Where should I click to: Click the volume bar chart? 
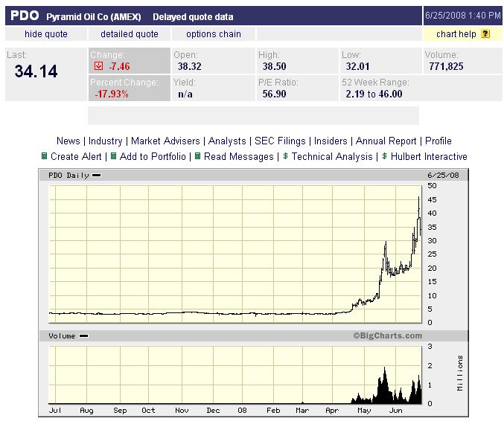pos(235,375)
